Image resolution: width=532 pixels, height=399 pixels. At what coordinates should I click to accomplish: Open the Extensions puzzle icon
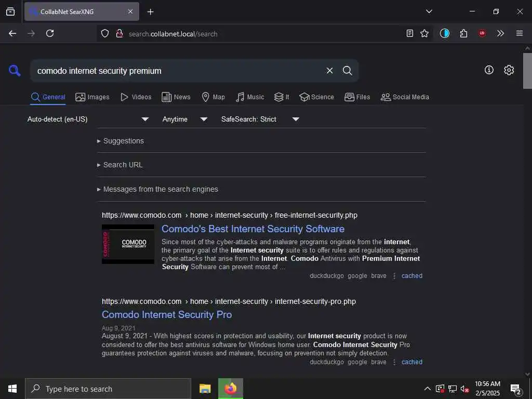(463, 33)
